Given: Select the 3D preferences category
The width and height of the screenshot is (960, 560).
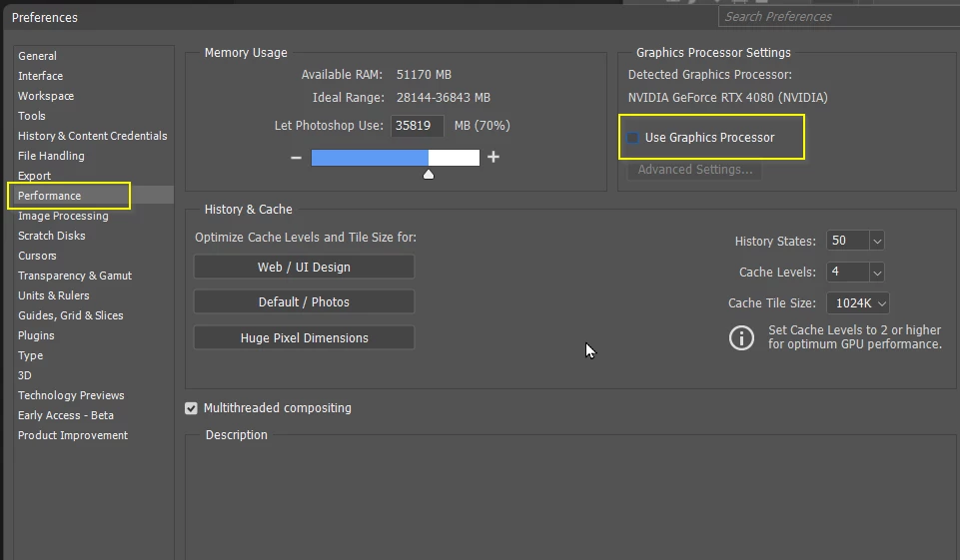Looking at the screenshot, I should (x=25, y=375).
